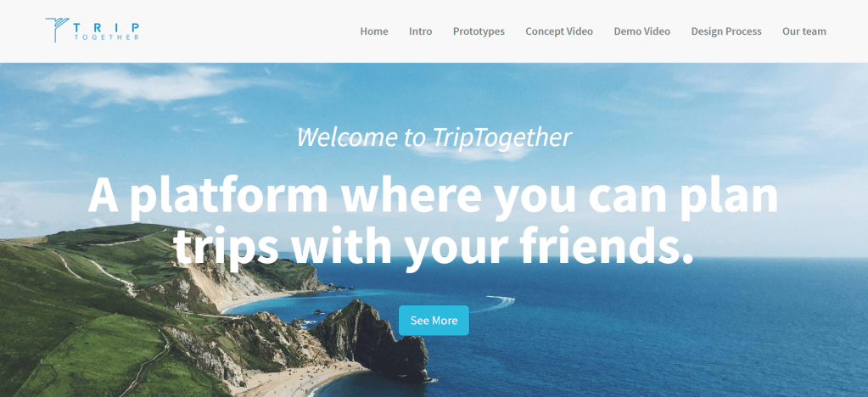Image resolution: width=868 pixels, height=397 pixels.
Task: Click the headline line 'A platform where you can plan'
Action: click(433, 196)
